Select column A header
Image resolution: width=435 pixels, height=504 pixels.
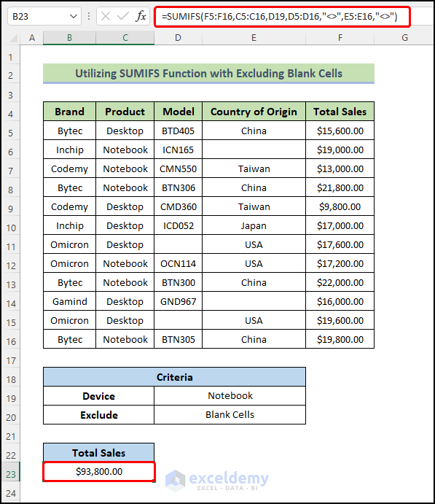(x=32, y=38)
